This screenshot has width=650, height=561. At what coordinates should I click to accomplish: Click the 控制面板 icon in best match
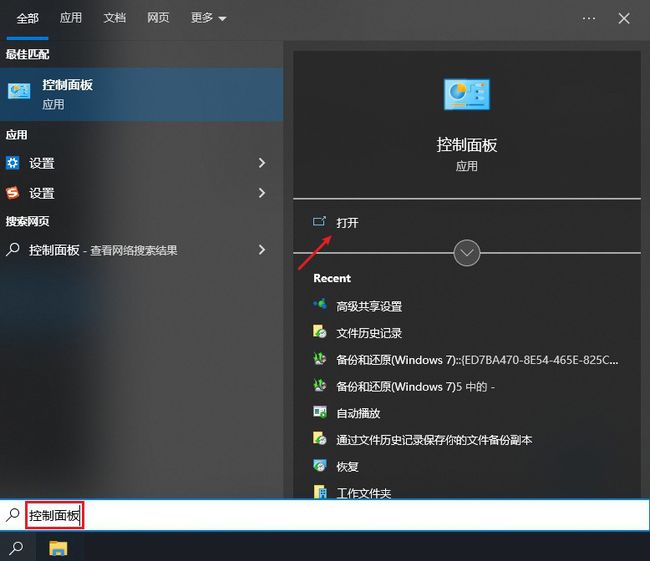click(x=19, y=91)
